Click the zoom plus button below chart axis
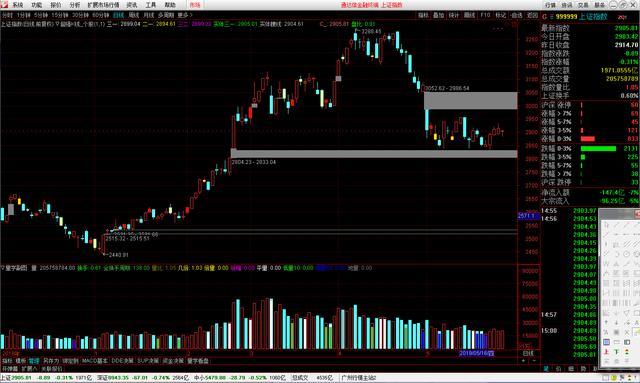 (x=524, y=361)
